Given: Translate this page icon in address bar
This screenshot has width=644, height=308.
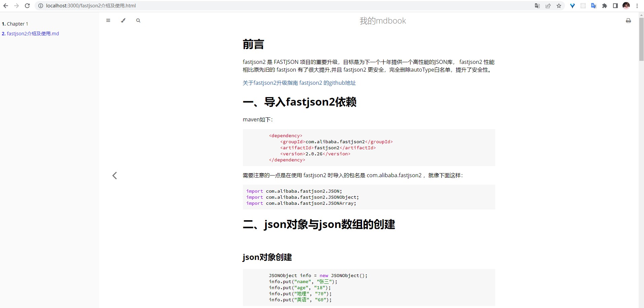Looking at the screenshot, I should 537,6.
